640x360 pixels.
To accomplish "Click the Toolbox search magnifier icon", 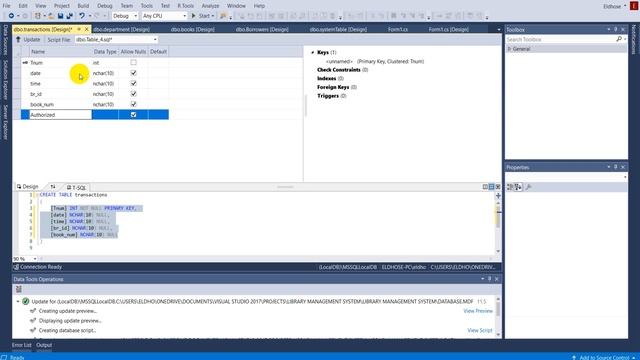I will coord(619,39).
